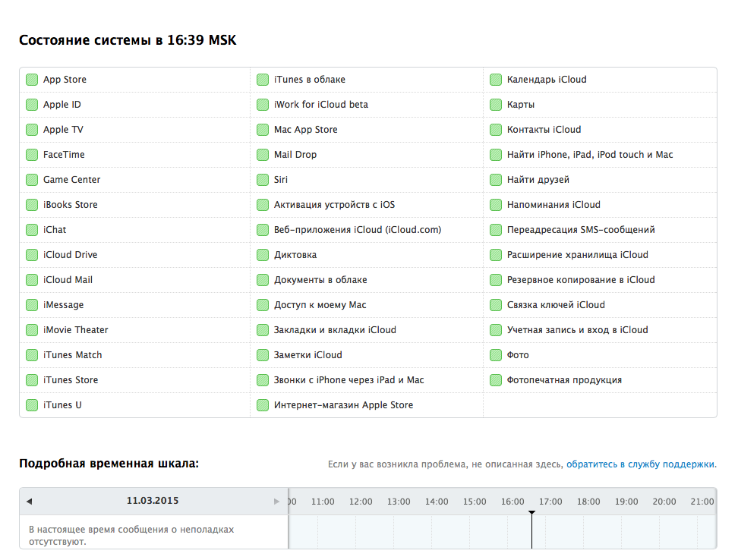This screenshot has height=560, width=738.
Task: Click the status icon beside Карты
Action: click(x=496, y=105)
